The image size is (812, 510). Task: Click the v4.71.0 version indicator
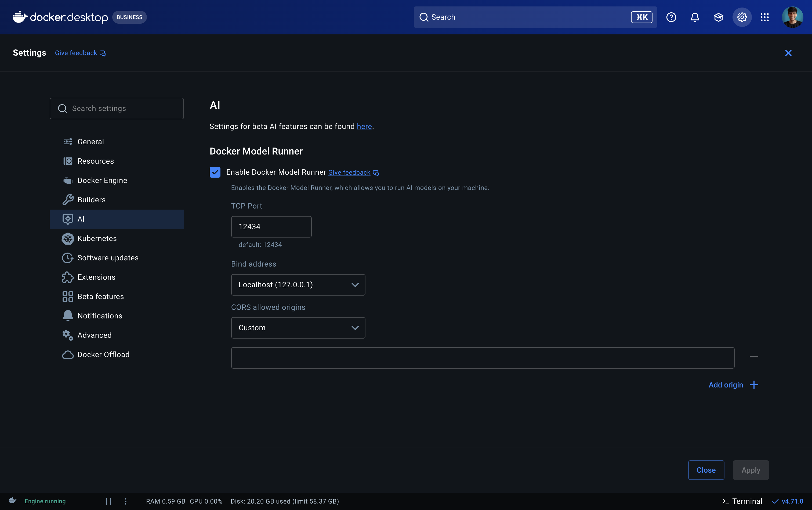point(788,501)
